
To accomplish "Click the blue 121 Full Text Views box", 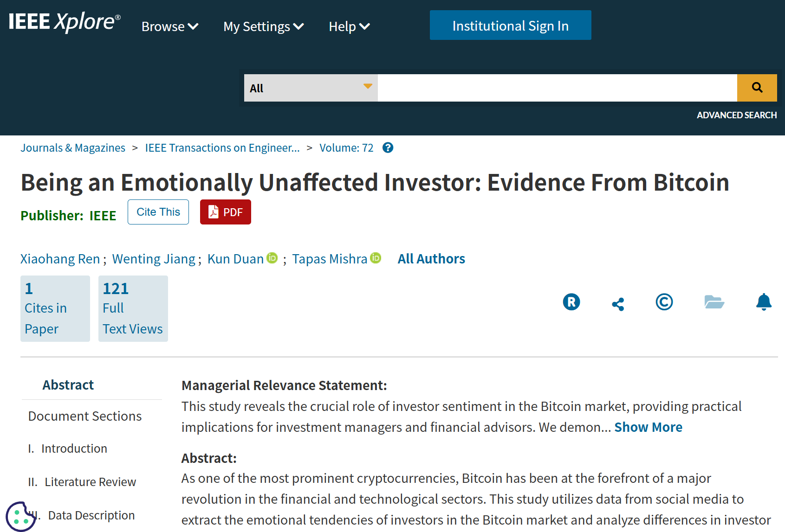I will [x=133, y=308].
